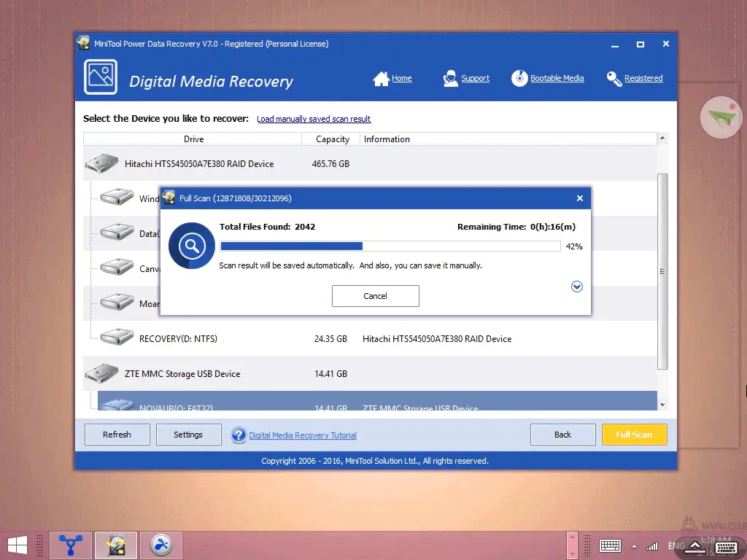This screenshot has height=560, width=747.
Task: Click Load manually saved scan result link
Action: click(314, 119)
